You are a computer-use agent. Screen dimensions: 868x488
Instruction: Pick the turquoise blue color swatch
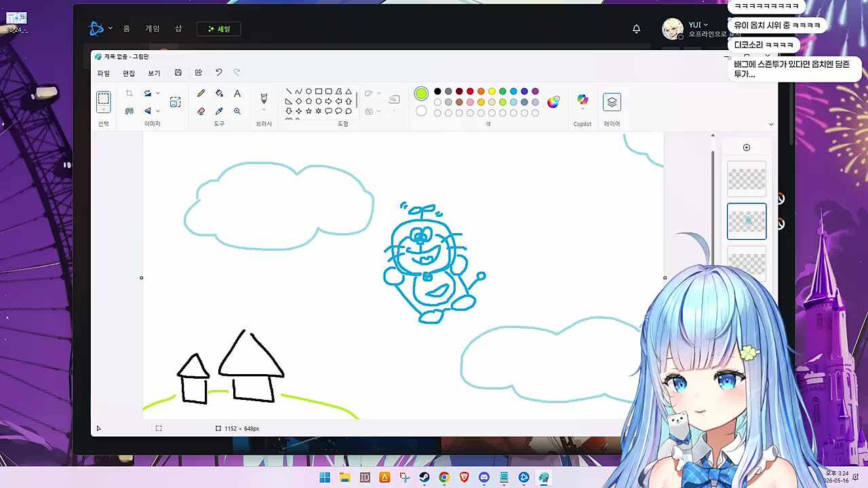(513, 91)
